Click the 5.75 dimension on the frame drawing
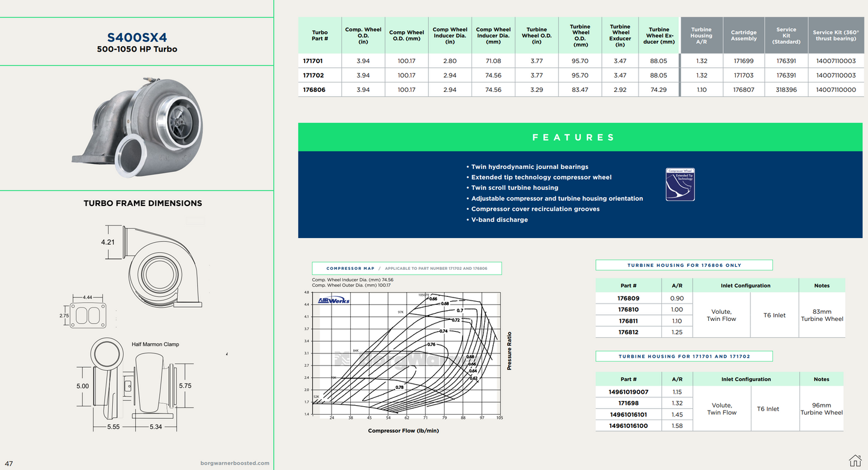The image size is (868, 470). (185, 385)
